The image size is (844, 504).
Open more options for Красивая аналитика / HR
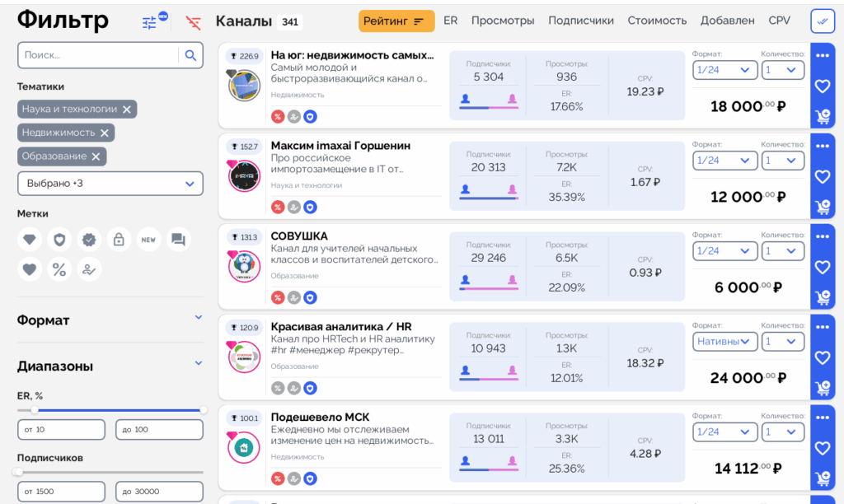coord(822,328)
